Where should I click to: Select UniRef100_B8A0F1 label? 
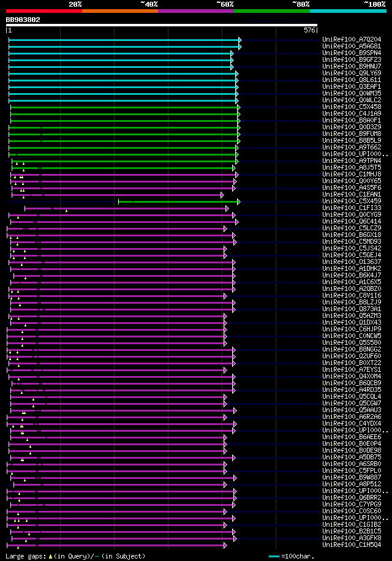click(x=352, y=120)
